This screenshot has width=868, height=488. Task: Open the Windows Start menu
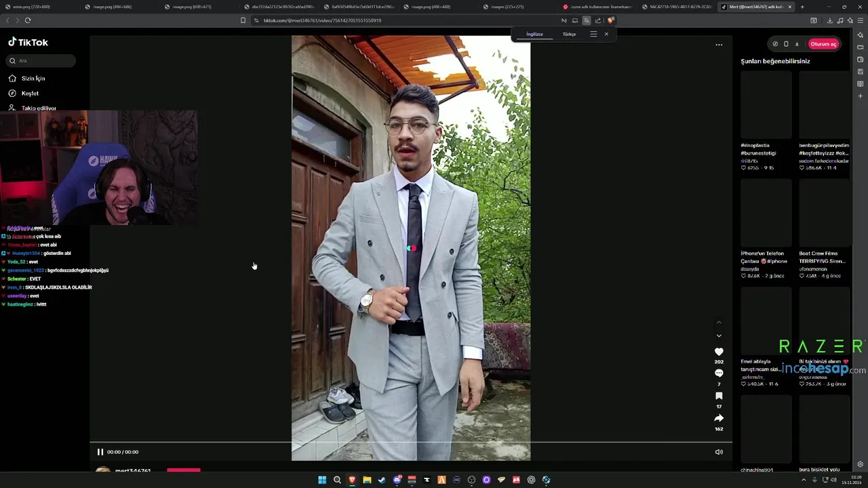coord(322,480)
